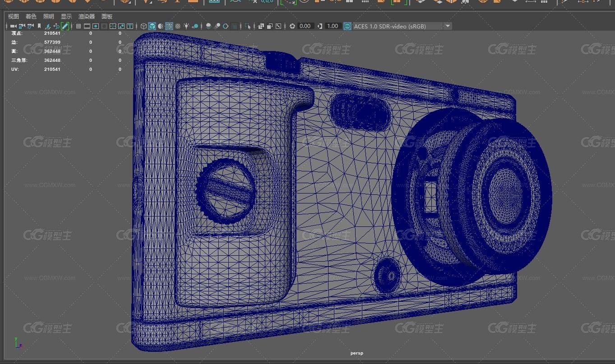Toggle the resolution gate icon
Viewport: 615px width, 364px height.
96,26
